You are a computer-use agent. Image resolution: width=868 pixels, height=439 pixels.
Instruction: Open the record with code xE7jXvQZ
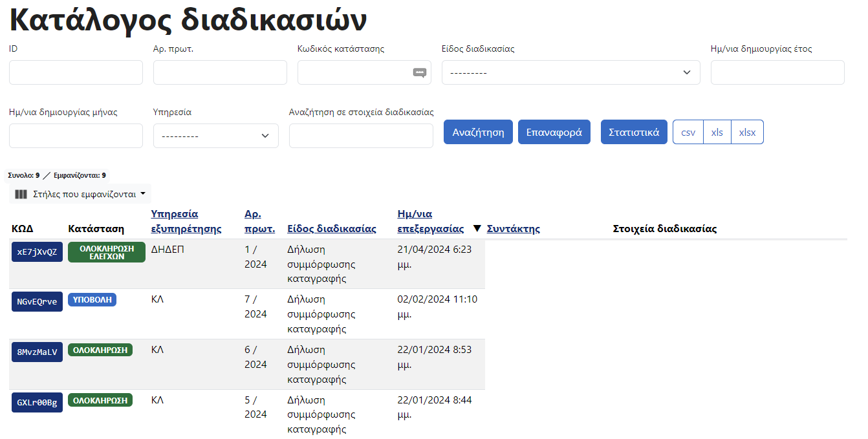[37, 252]
